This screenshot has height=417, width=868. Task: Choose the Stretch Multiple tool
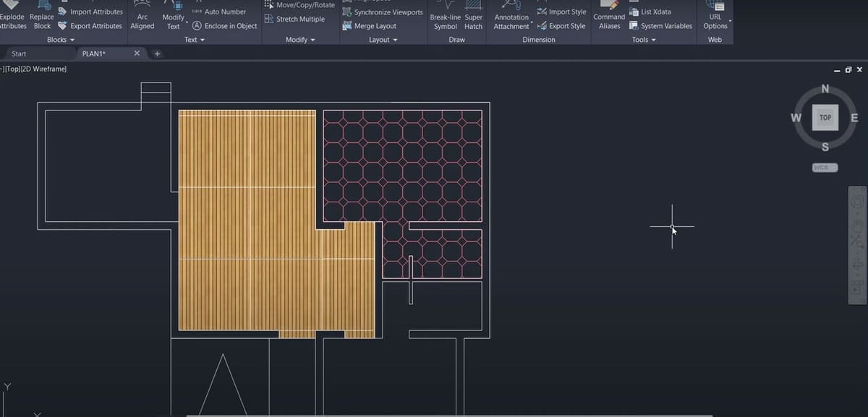click(294, 20)
